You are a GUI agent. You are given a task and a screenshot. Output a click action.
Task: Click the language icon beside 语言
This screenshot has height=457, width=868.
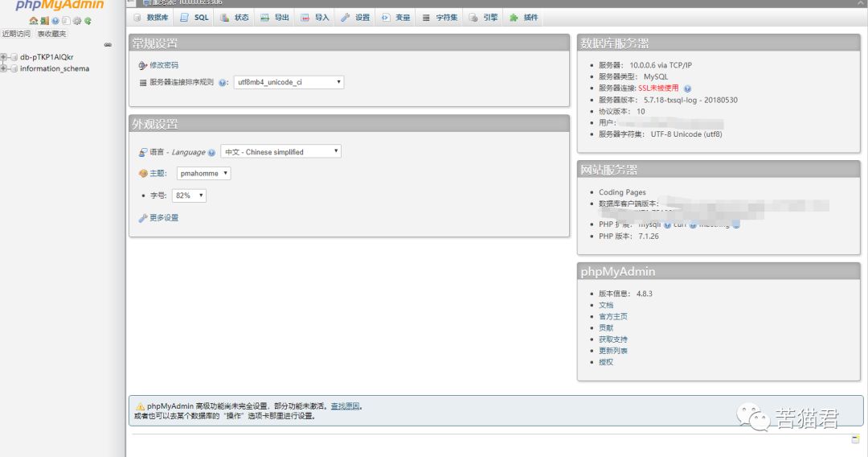point(143,152)
